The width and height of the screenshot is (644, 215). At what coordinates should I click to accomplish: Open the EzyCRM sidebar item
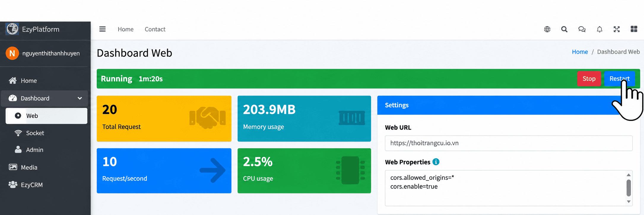pyautogui.click(x=45, y=185)
